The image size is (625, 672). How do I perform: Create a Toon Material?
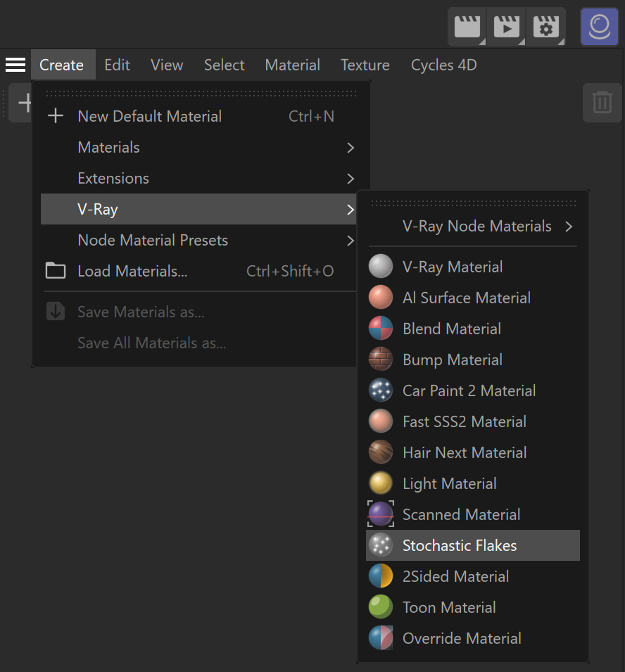coord(473,607)
